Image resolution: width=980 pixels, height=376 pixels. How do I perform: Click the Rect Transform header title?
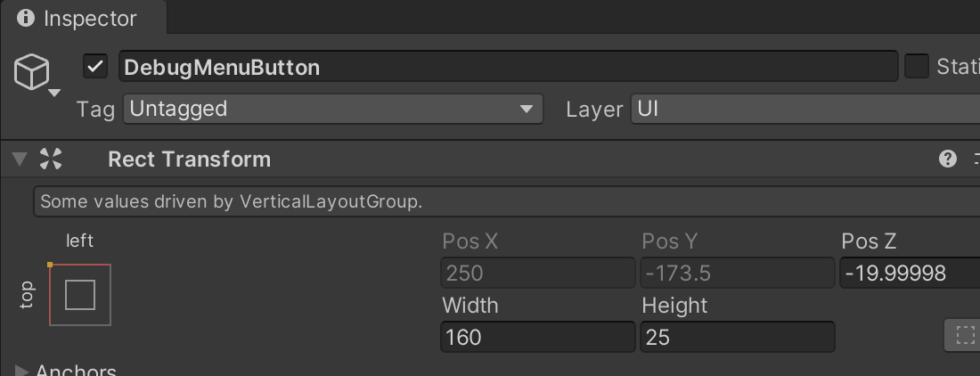tap(189, 159)
